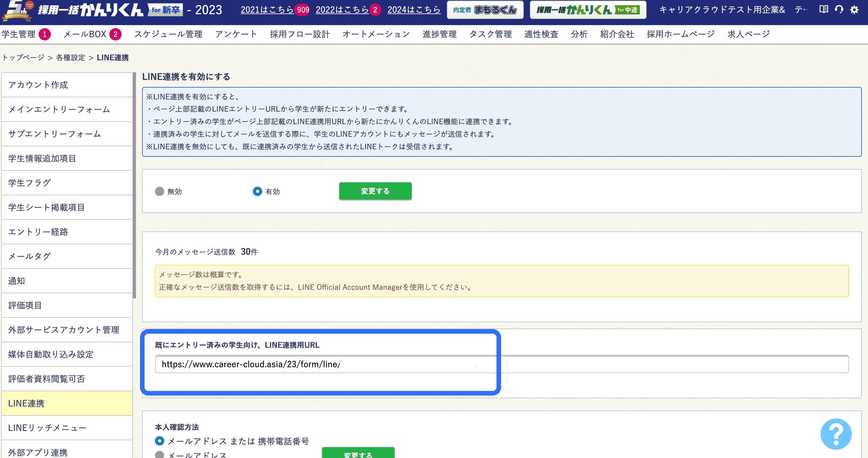The image size is (868, 458).
Task: Select 学生シート掲載項目 in sidebar
Action: (x=67, y=208)
